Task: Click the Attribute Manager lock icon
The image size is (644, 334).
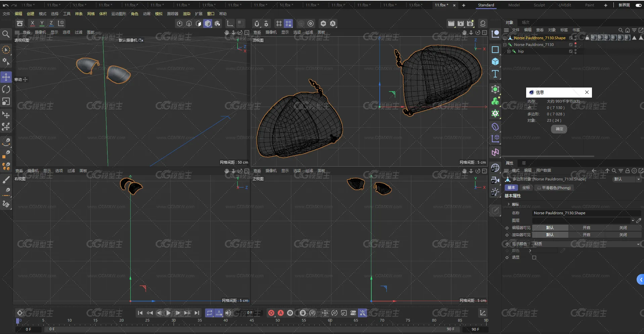Action: pyautogui.click(x=627, y=171)
